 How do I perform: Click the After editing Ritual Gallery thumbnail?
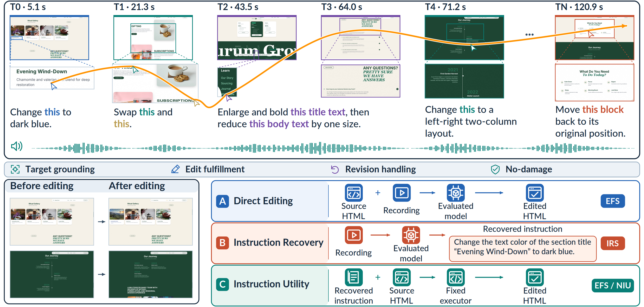coord(150,222)
